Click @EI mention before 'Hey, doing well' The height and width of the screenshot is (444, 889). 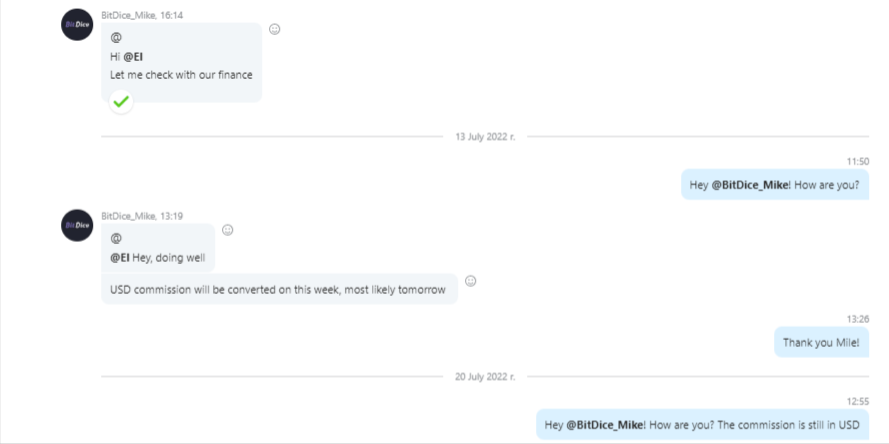[120, 258]
